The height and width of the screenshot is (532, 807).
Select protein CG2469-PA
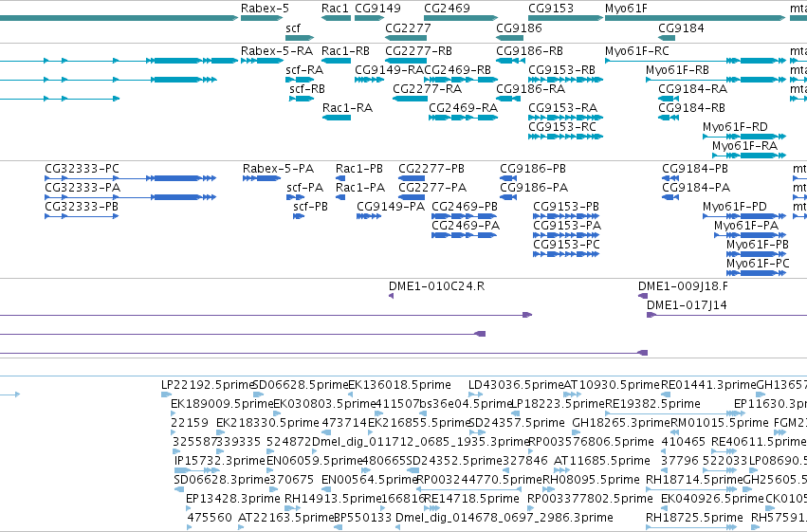click(x=466, y=226)
